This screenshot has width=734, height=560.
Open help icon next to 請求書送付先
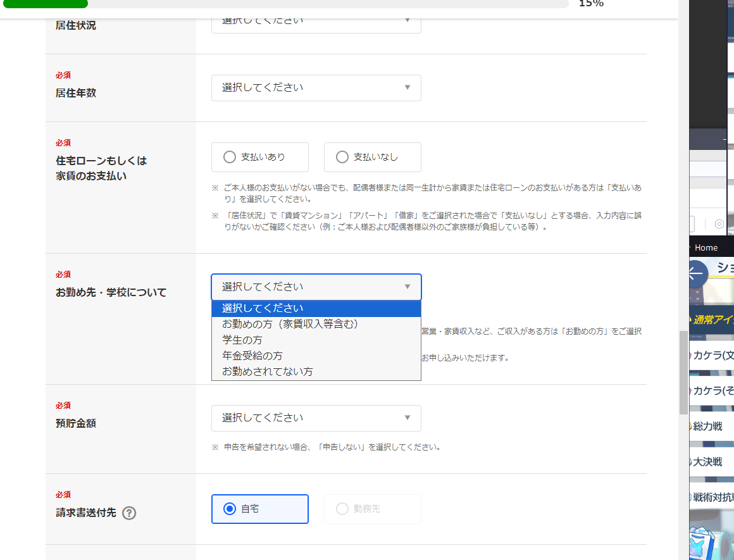point(129,513)
